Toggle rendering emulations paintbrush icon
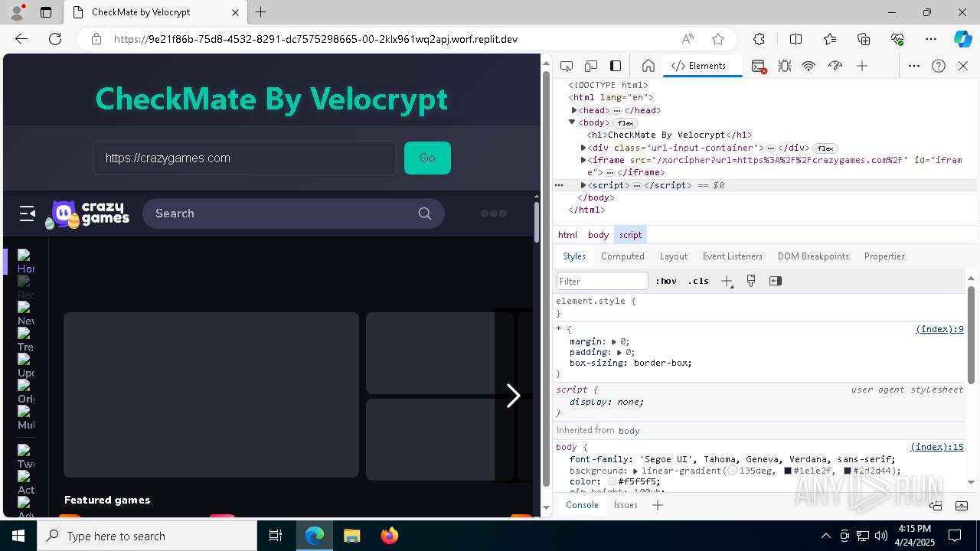Viewport: 980px width, 551px height. (751, 281)
